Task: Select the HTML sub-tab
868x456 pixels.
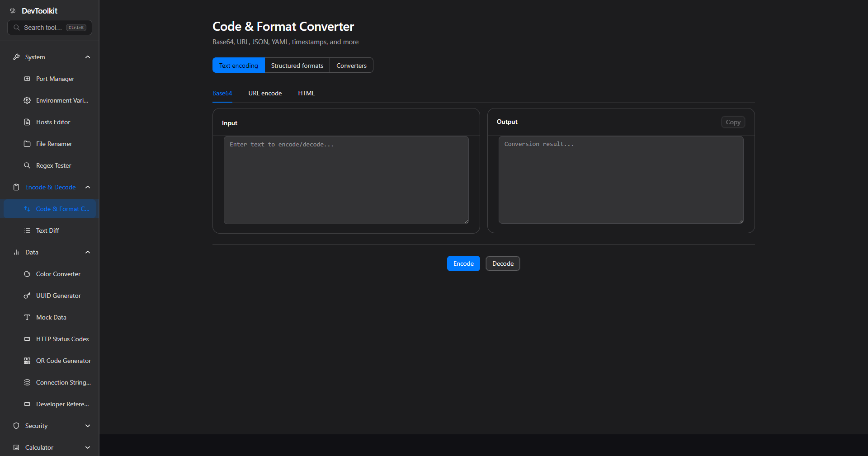Action: 307,93
